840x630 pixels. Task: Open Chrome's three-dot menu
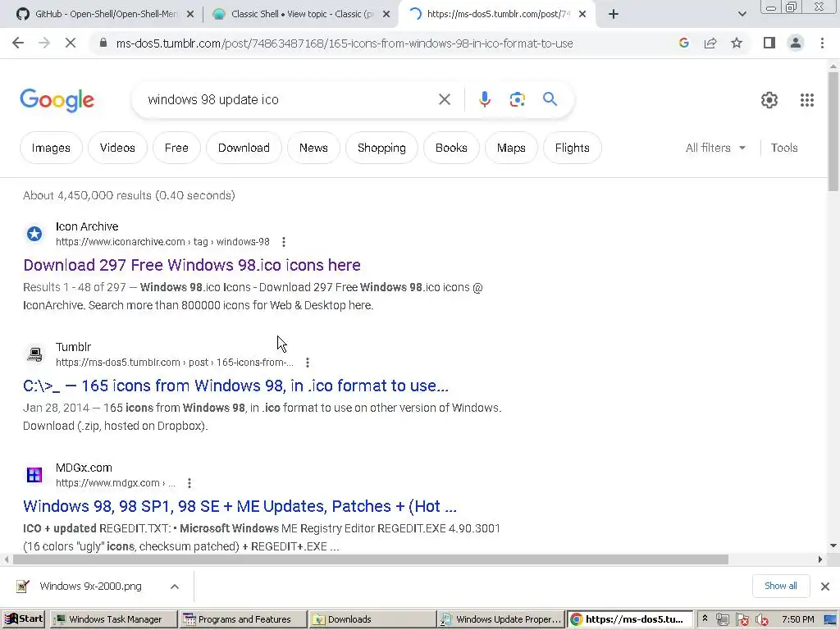pos(822,43)
